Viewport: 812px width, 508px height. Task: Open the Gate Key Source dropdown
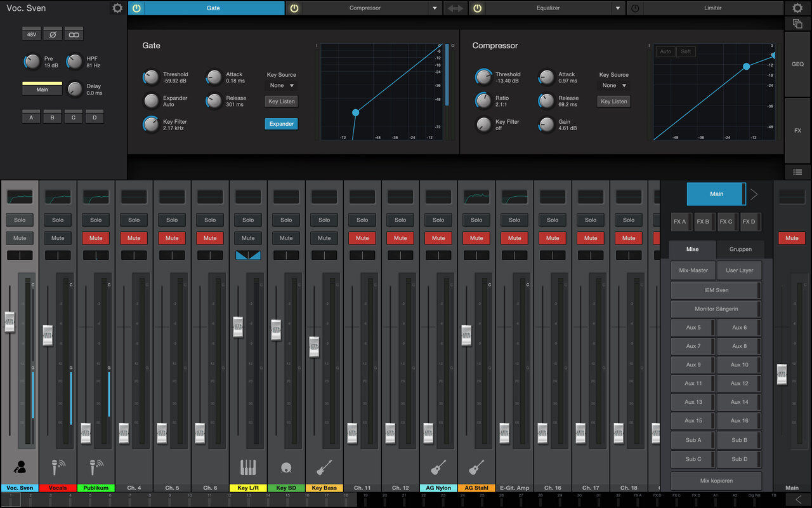tap(282, 85)
